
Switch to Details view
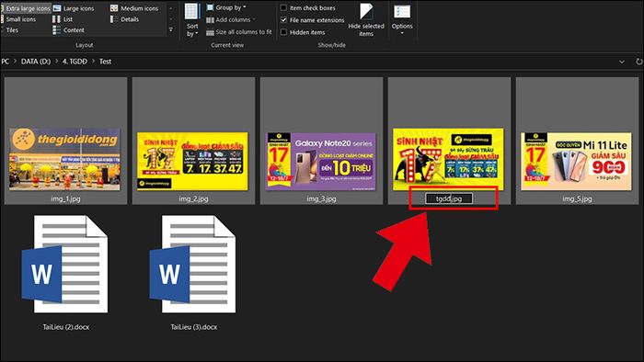pos(125,19)
